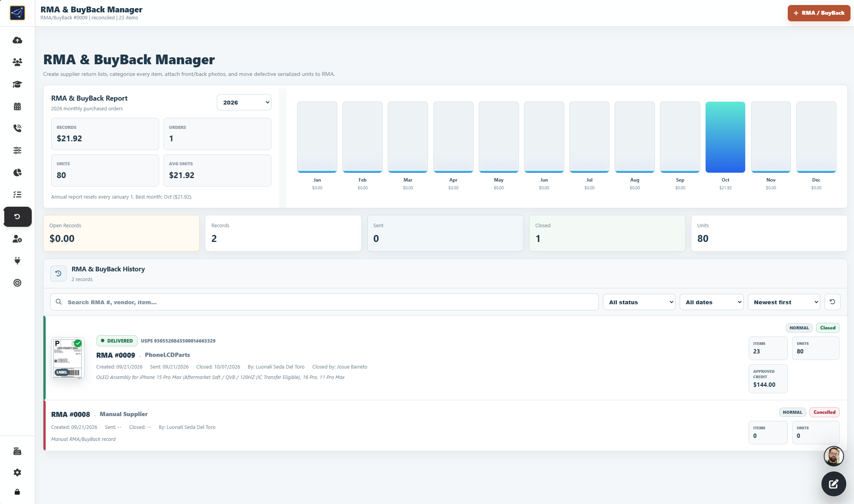Open the Newest first sort dropdown
854x504 pixels.
(784, 302)
